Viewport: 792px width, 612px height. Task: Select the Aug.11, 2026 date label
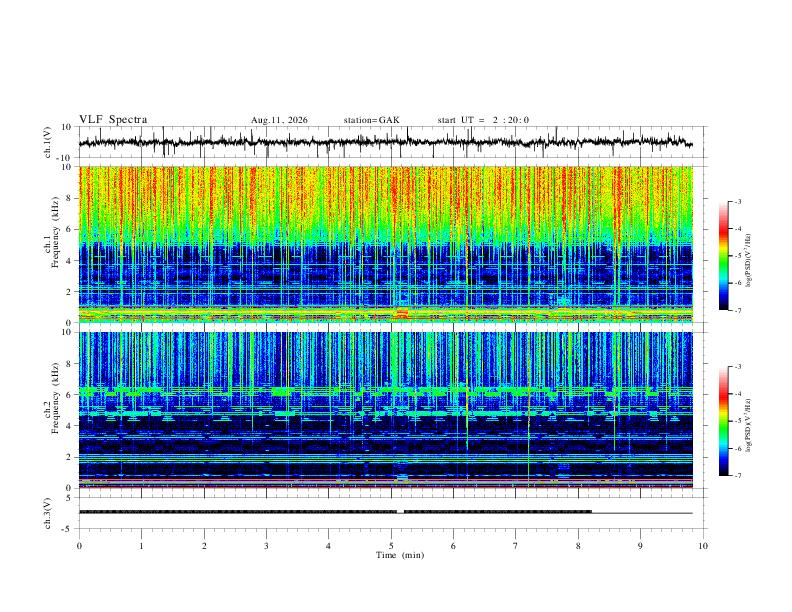point(279,120)
